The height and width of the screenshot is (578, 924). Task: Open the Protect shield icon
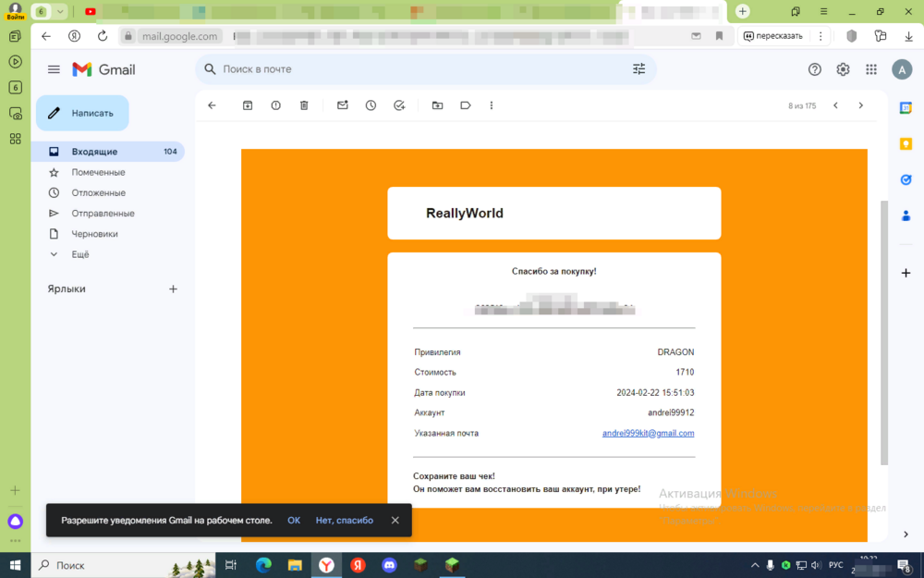[852, 36]
